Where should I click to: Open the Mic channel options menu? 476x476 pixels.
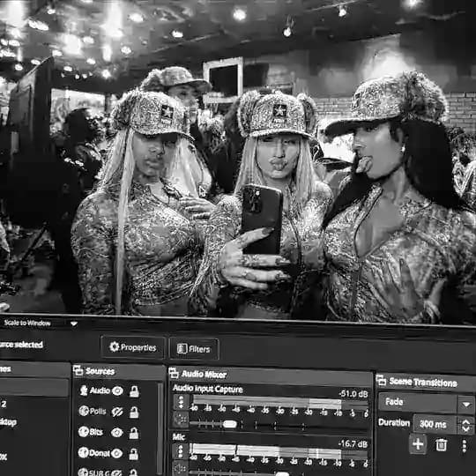(182, 451)
